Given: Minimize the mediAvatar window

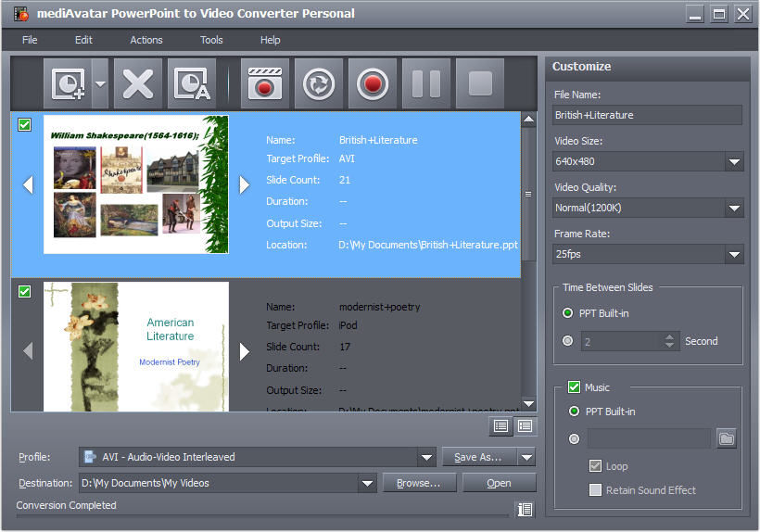Looking at the screenshot, I should click(695, 14).
